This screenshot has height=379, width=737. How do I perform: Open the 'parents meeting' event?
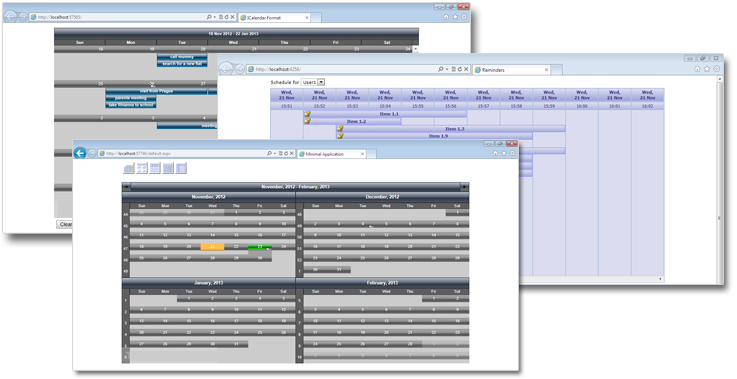[131, 98]
